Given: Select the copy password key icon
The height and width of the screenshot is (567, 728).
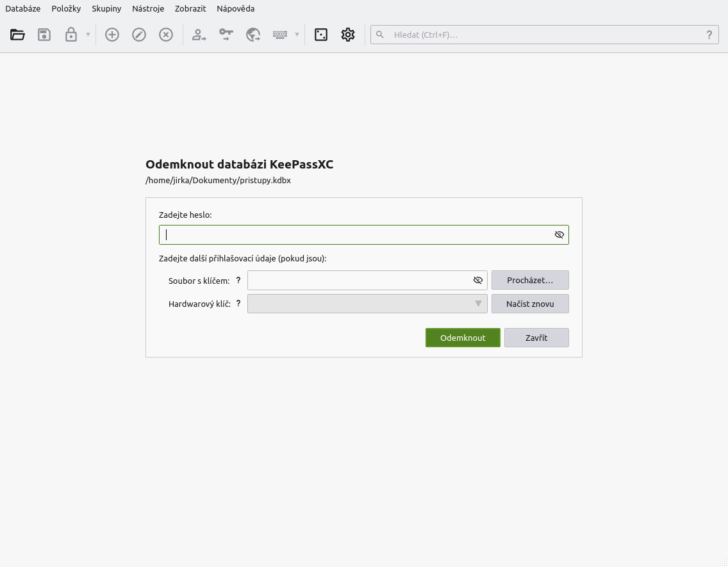Looking at the screenshot, I should (226, 35).
